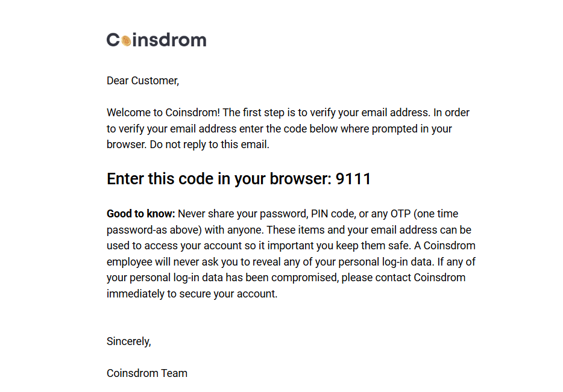Click "immediately to secure your account." final line
The image size is (563, 392).
192,294
